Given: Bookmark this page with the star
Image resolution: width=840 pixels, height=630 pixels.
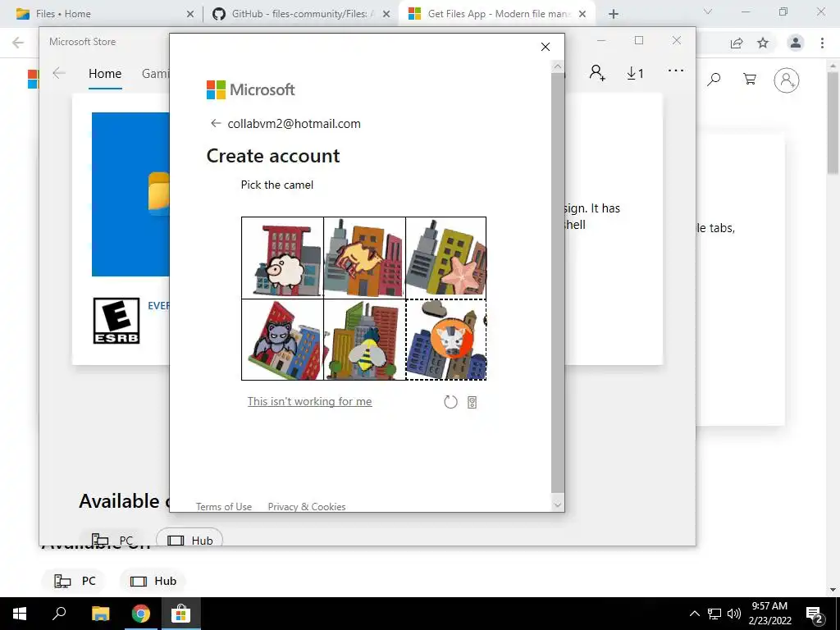Looking at the screenshot, I should (x=763, y=43).
